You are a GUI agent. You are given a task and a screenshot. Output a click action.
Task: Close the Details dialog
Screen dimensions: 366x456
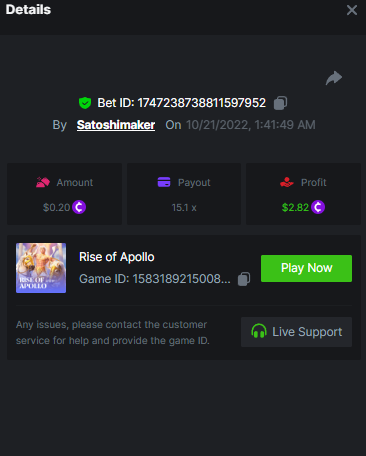pos(352,10)
